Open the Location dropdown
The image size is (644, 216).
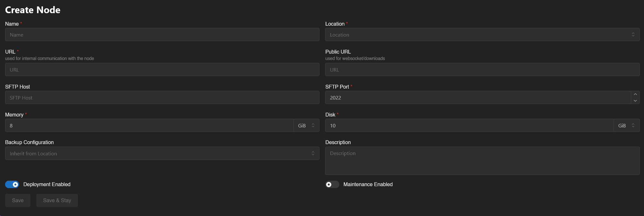[482, 35]
